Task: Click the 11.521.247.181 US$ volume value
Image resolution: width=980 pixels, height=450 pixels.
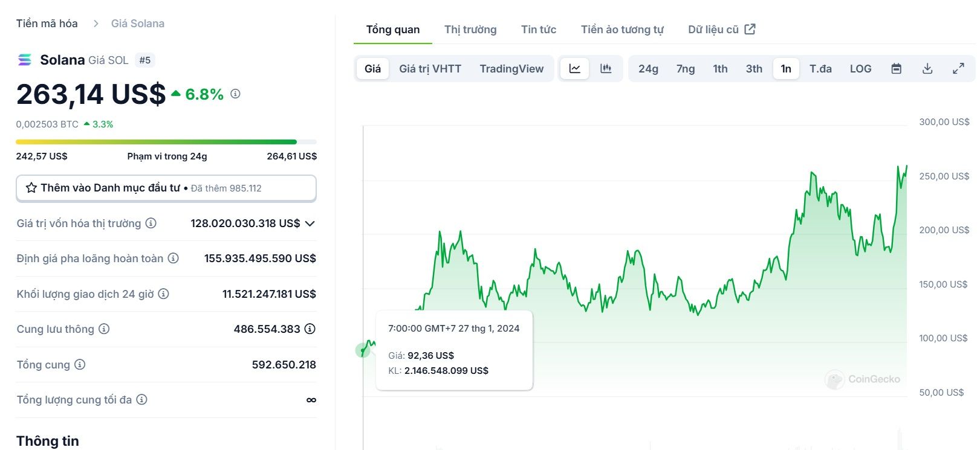Action: point(269,294)
